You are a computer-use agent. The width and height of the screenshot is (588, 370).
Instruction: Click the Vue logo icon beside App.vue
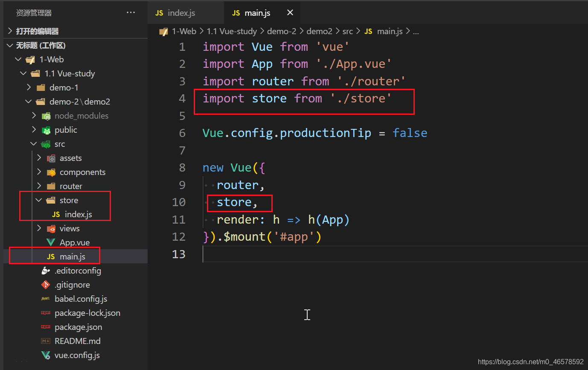coord(51,242)
